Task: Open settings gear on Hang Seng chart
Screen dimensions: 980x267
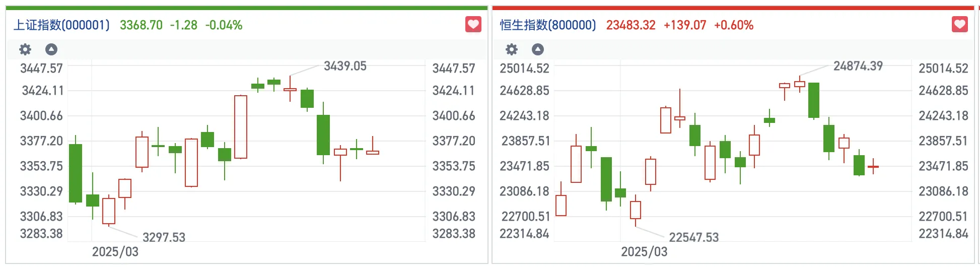Action: 512,49
